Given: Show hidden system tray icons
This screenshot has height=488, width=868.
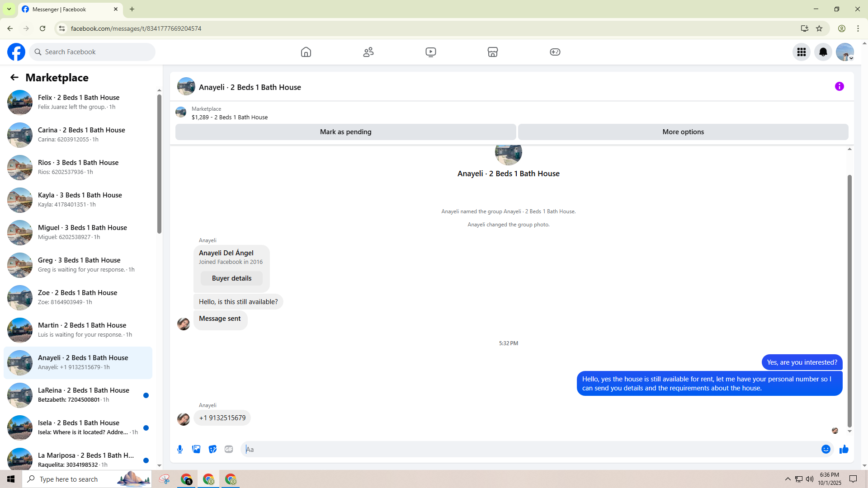Looking at the screenshot, I should coord(788,479).
